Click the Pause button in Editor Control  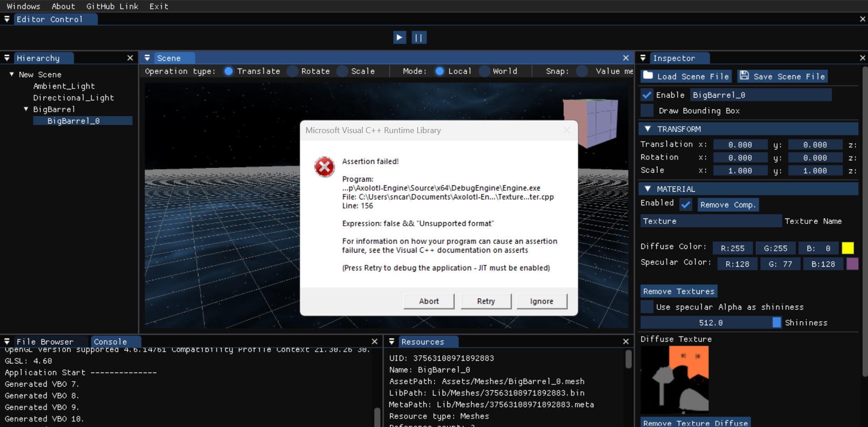click(419, 37)
